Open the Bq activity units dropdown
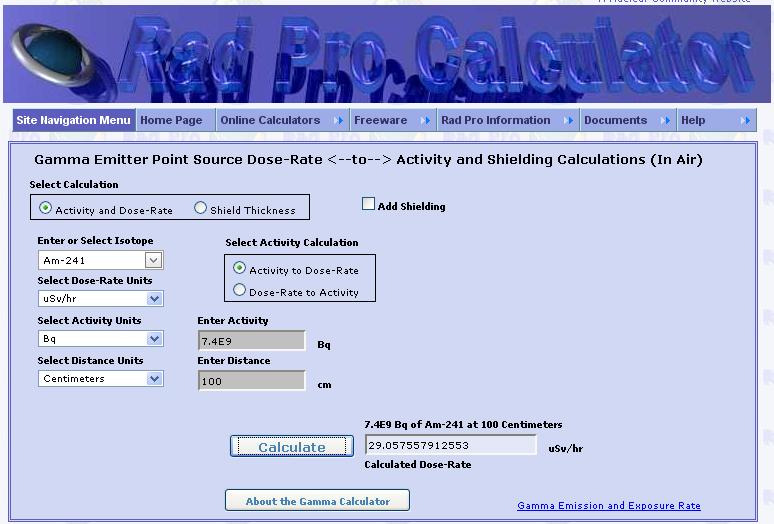 (155, 338)
